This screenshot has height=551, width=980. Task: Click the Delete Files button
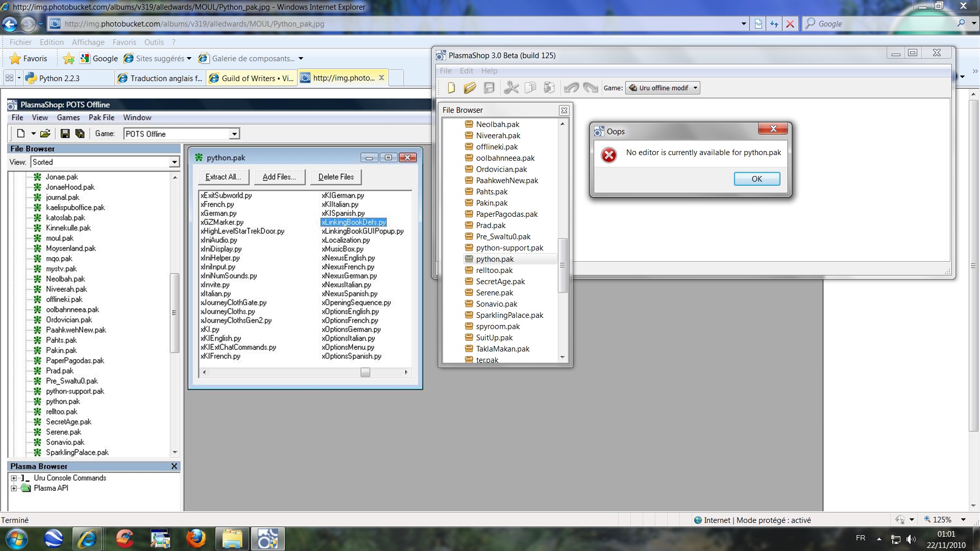336,177
